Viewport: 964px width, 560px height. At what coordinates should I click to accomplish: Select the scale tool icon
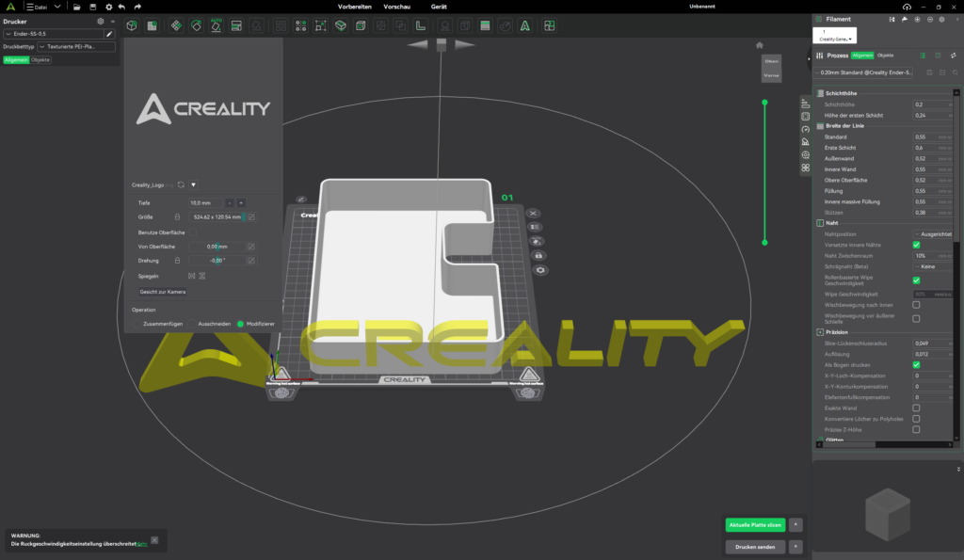pos(320,25)
